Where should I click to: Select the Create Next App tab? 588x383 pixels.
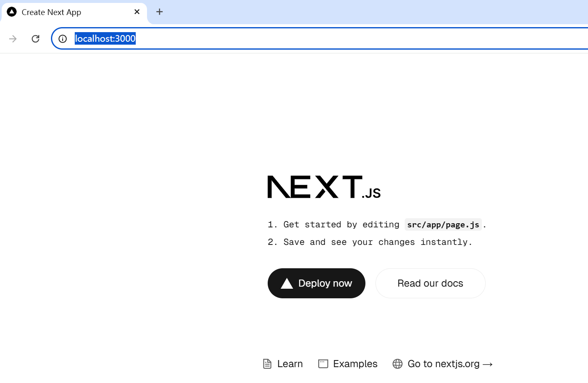(74, 12)
